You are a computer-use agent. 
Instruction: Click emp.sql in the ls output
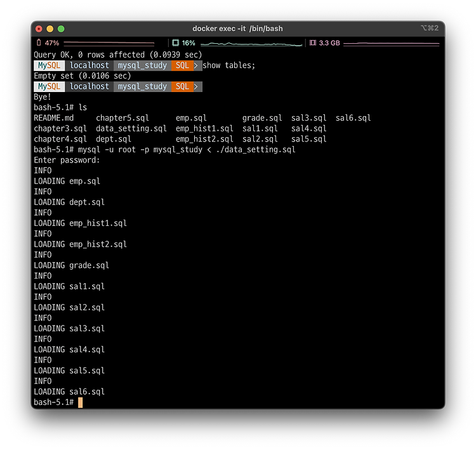click(191, 118)
